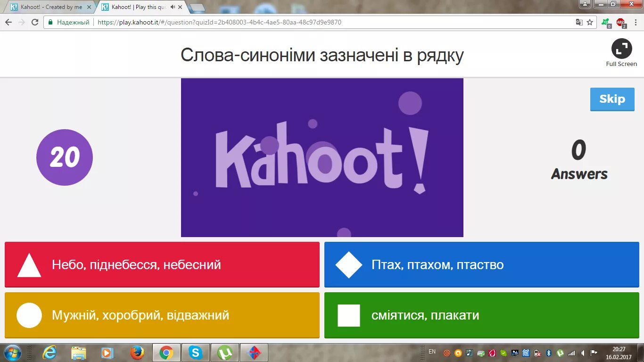
Task: Open uTorrent tray icon
Action: (560, 353)
